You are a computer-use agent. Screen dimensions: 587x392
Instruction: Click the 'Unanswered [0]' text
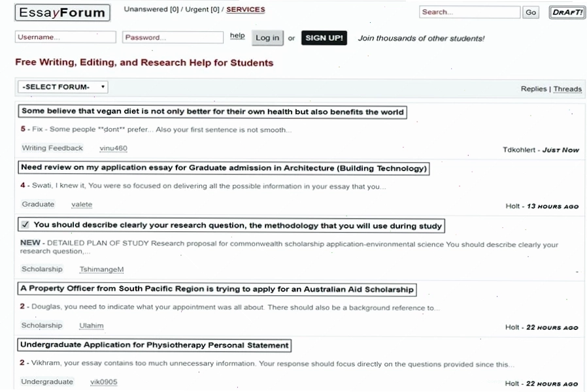coord(151,9)
